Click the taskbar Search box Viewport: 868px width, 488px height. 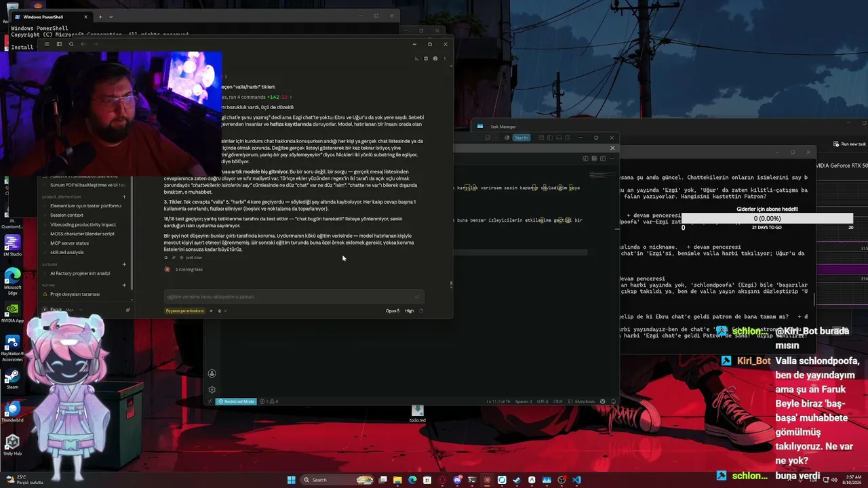click(x=338, y=480)
